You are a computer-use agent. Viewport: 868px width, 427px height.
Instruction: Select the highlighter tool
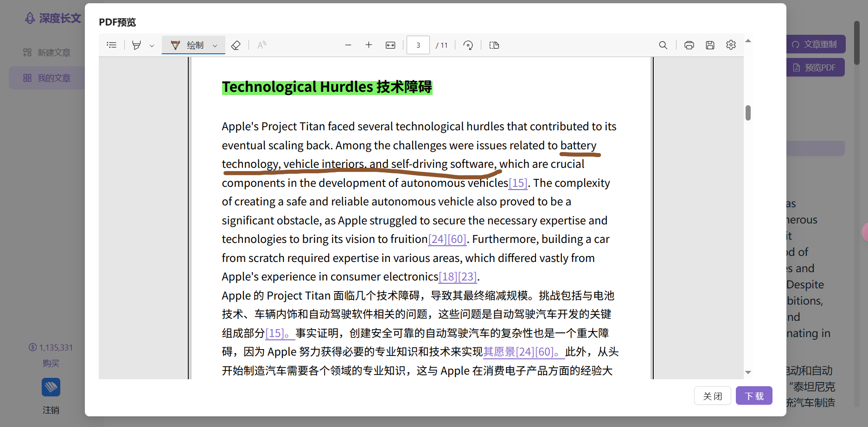coord(136,45)
